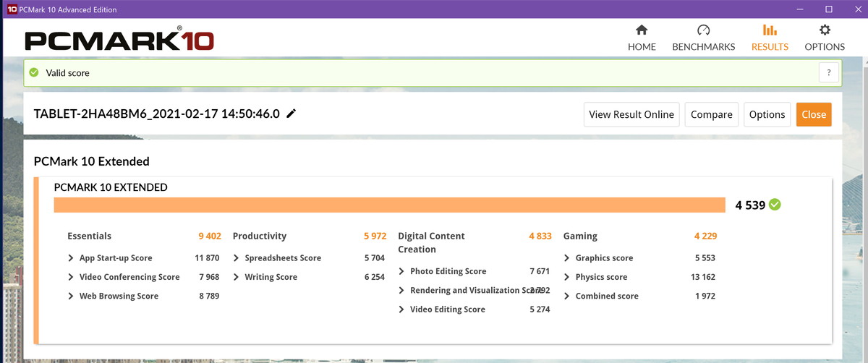The image size is (868, 363).
Task: Click the Video Conferencing value 7 968
Action: point(208,277)
